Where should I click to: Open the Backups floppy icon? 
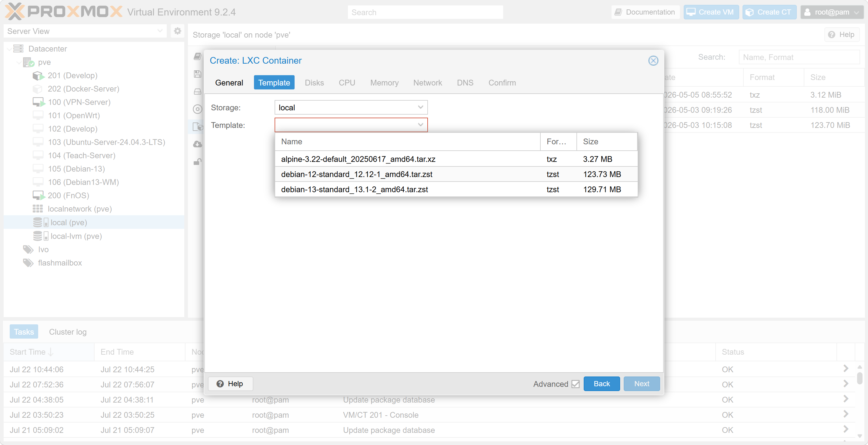coord(198,74)
